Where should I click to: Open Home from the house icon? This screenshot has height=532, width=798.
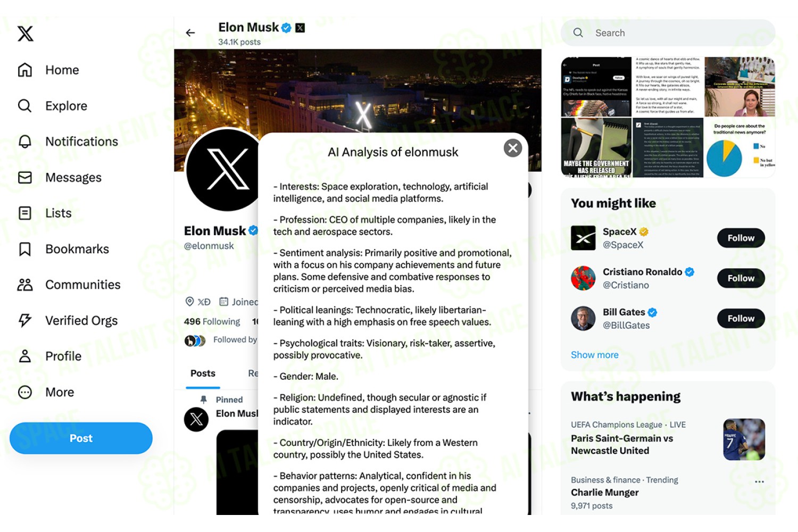coord(25,70)
